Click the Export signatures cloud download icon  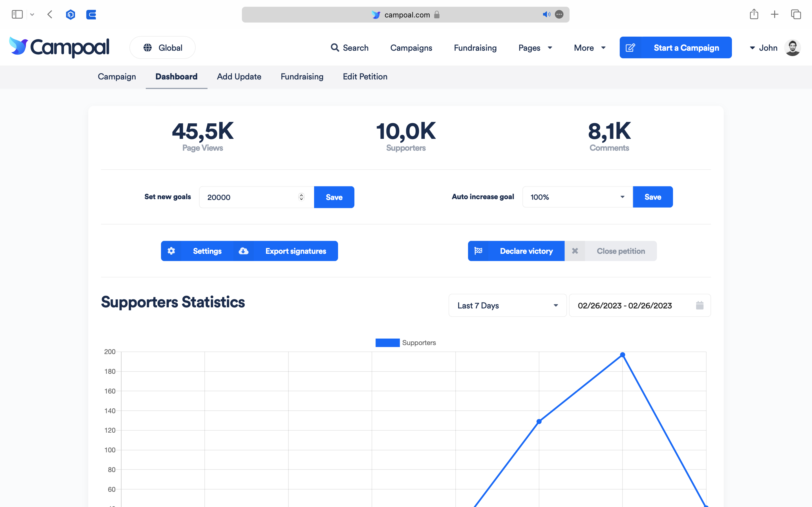[244, 251]
